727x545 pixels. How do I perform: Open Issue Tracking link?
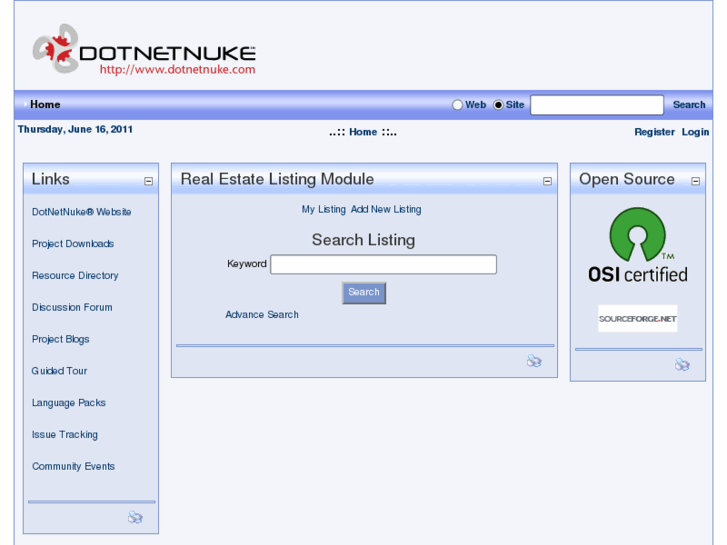pos(65,435)
